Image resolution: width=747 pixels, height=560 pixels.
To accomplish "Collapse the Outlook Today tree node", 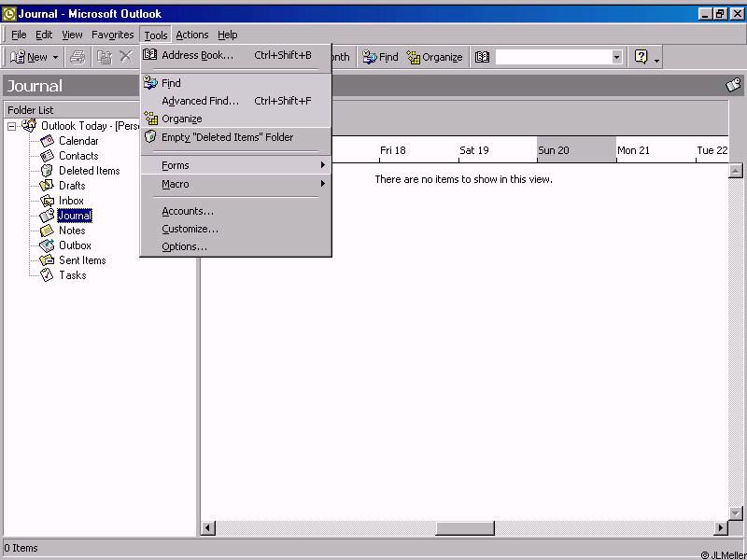I will click(x=11, y=126).
